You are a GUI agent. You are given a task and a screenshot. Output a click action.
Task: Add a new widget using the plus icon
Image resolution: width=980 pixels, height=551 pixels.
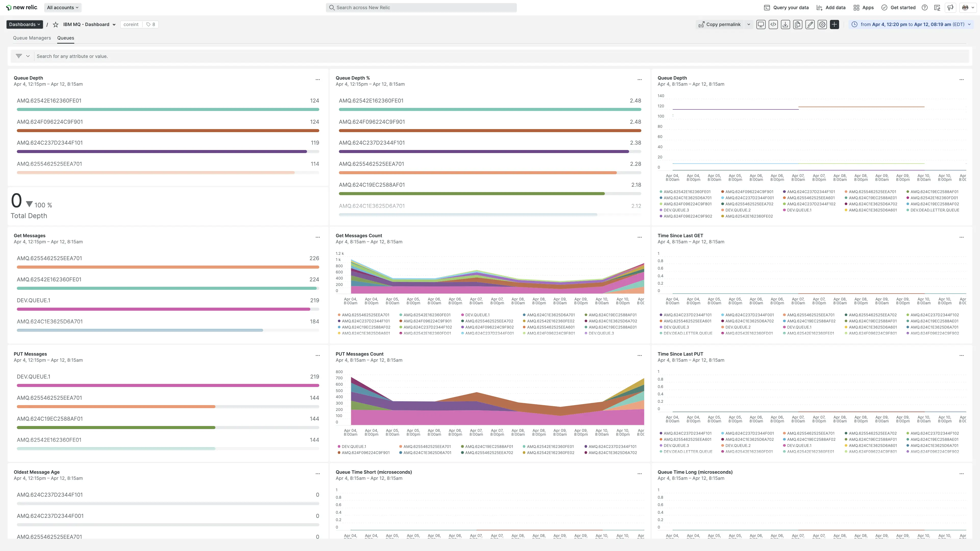(x=834, y=24)
